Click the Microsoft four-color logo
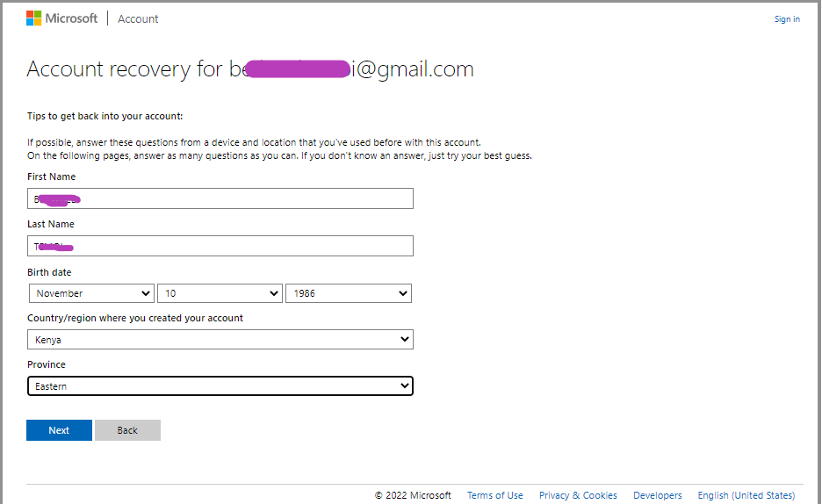822x504 pixels. pyautogui.click(x=34, y=18)
